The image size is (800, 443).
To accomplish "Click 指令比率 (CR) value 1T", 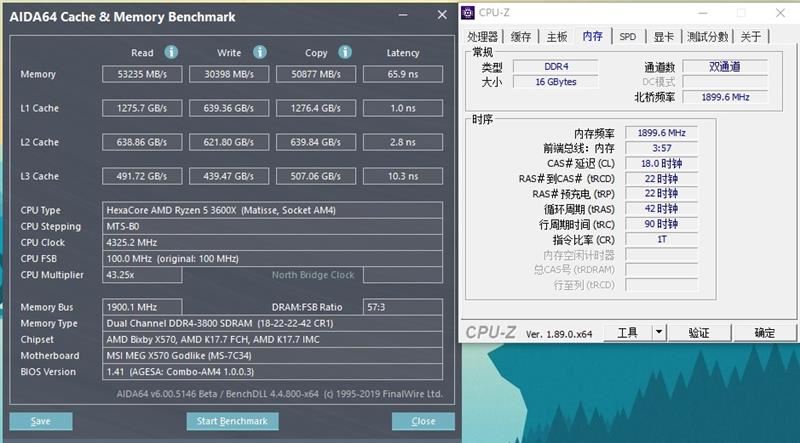I will 661,239.
